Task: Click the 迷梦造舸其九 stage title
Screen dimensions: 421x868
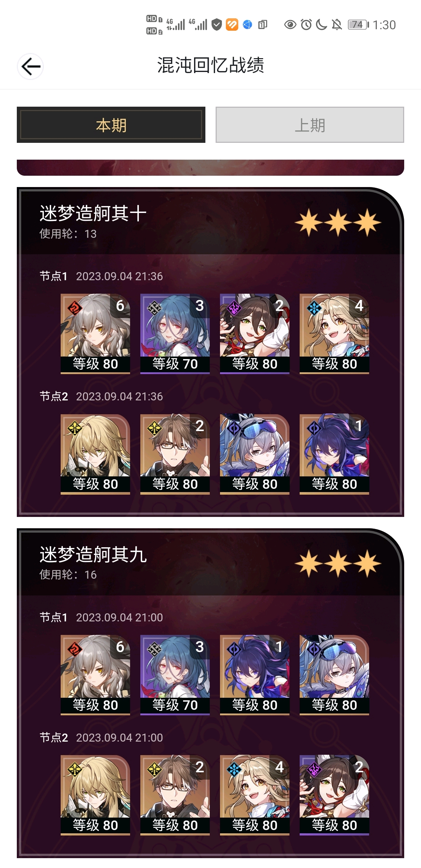Action: (x=93, y=555)
